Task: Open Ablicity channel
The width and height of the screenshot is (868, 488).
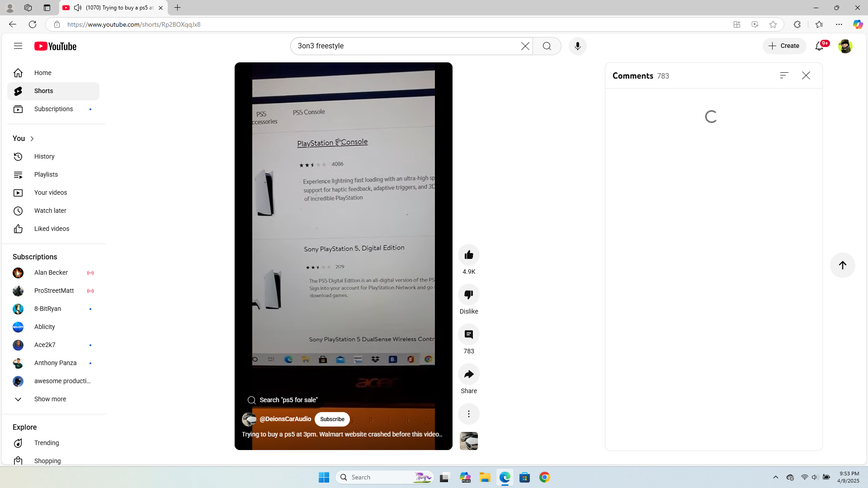Action: click(53, 327)
